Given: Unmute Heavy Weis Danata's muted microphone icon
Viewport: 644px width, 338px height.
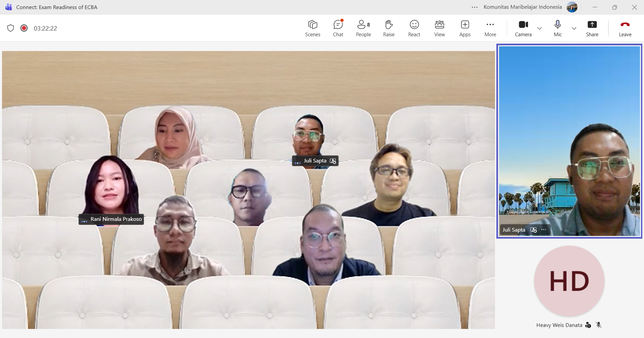Looking at the screenshot, I should coord(599,325).
